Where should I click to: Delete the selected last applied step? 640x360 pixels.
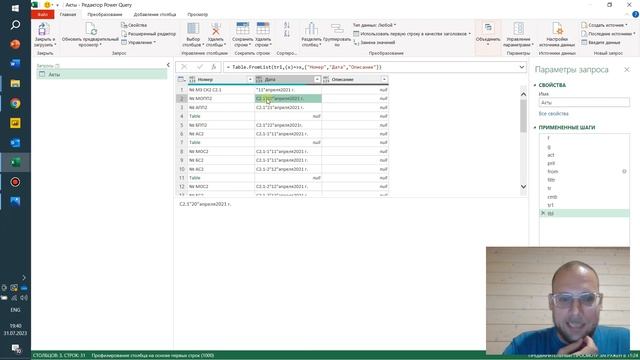(x=543, y=213)
